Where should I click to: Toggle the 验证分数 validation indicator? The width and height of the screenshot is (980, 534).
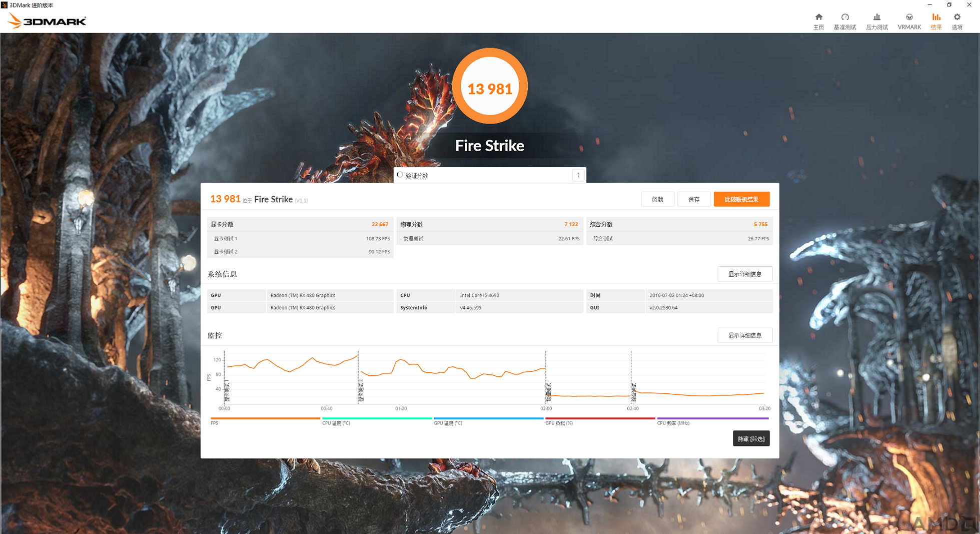point(400,175)
